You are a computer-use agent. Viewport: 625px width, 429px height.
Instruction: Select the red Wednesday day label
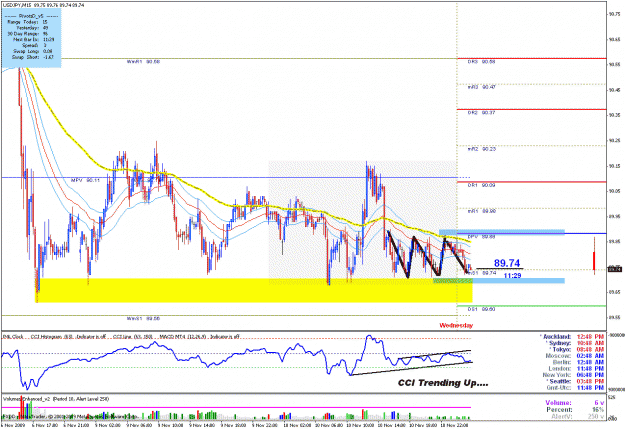pyautogui.click(x=456, y=325)
